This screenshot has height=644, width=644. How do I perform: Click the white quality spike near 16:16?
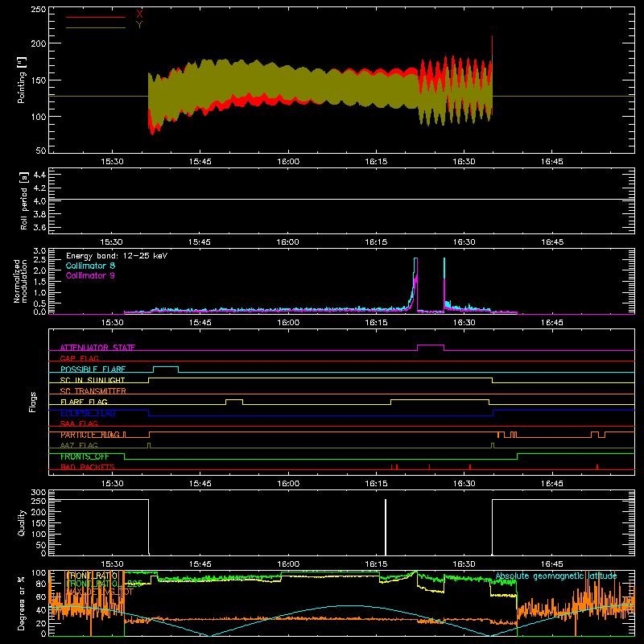(386, 527)
